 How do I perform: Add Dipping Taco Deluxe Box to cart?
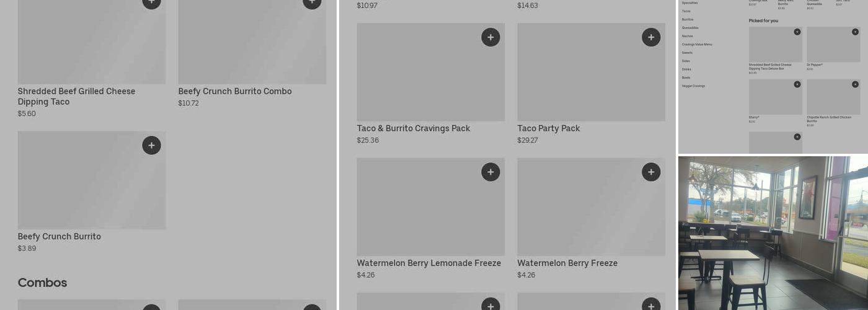[x=797, y=32]
